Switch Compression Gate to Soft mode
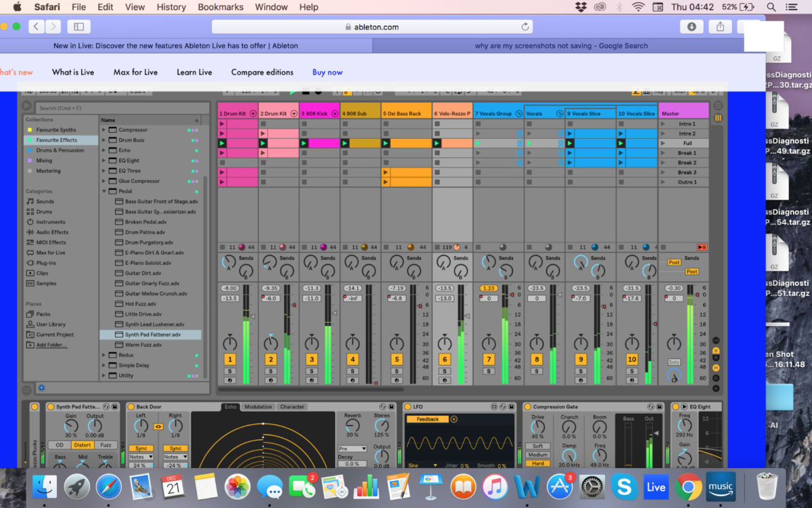Image resolution: width=812 pixels, height=508 pixels. 538,446
